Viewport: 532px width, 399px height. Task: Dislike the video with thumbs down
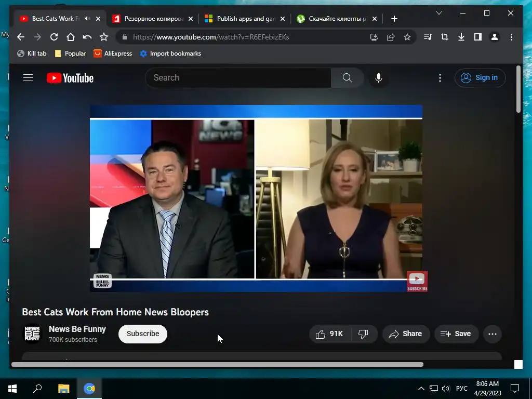point(364,334)
